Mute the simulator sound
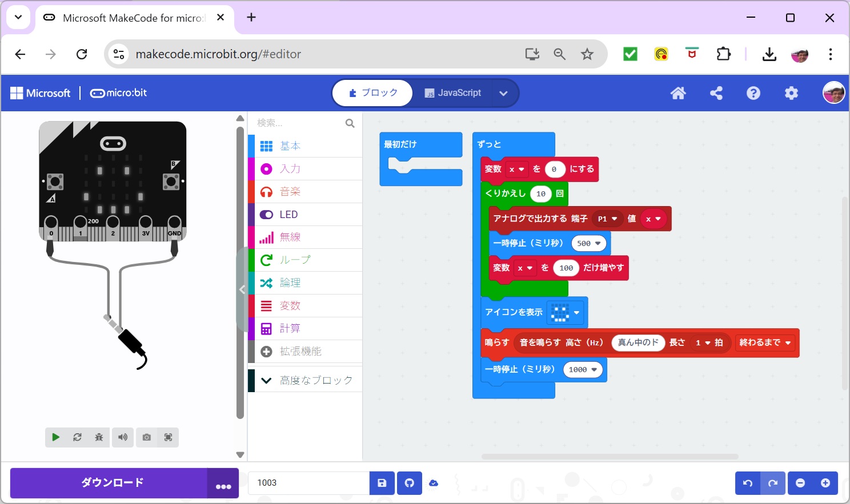 (x=123, y=437)
